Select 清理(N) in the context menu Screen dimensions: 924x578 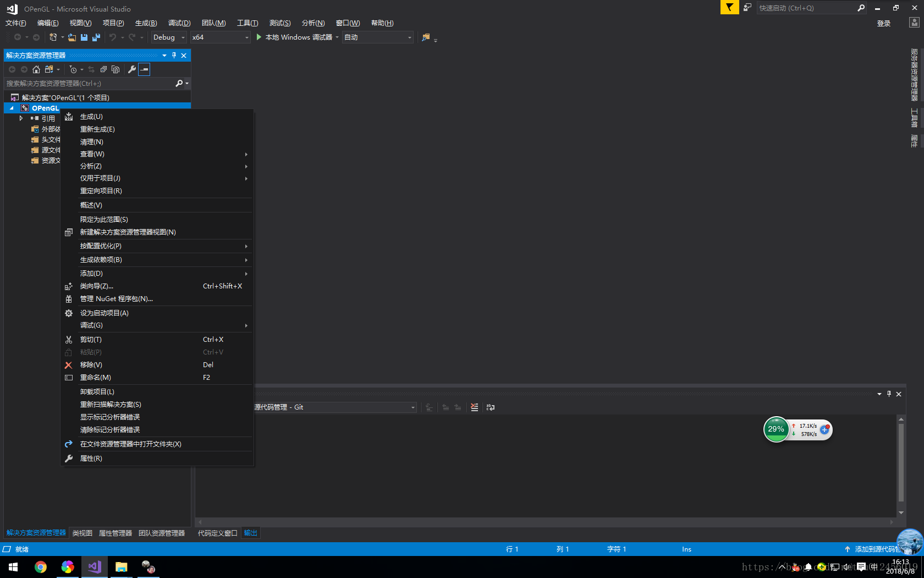(x=157, y=142)
